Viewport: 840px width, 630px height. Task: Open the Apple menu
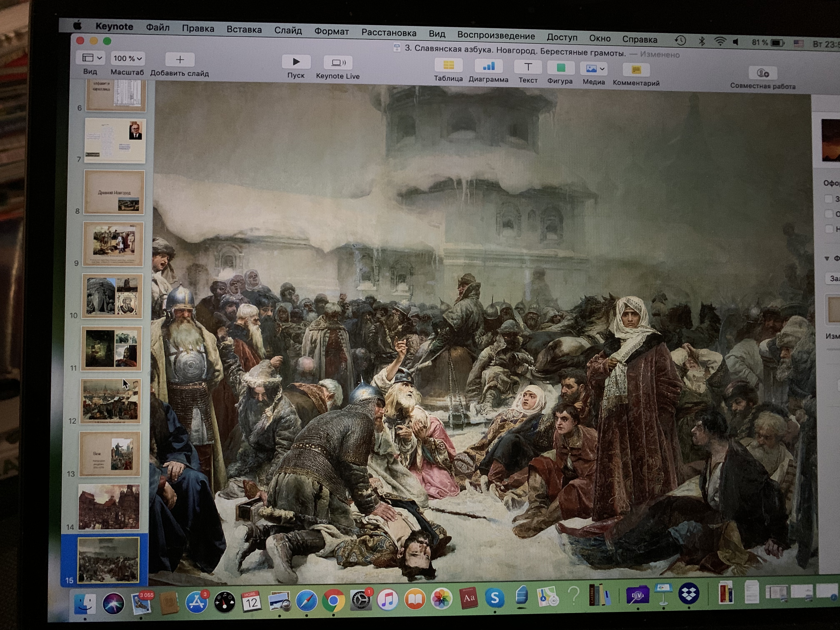(77, 25)
